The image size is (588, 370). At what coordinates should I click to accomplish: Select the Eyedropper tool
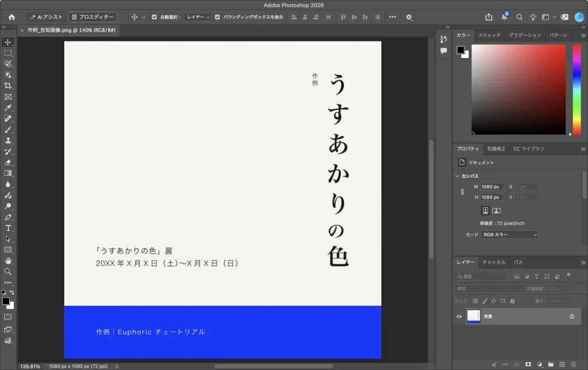8,107
